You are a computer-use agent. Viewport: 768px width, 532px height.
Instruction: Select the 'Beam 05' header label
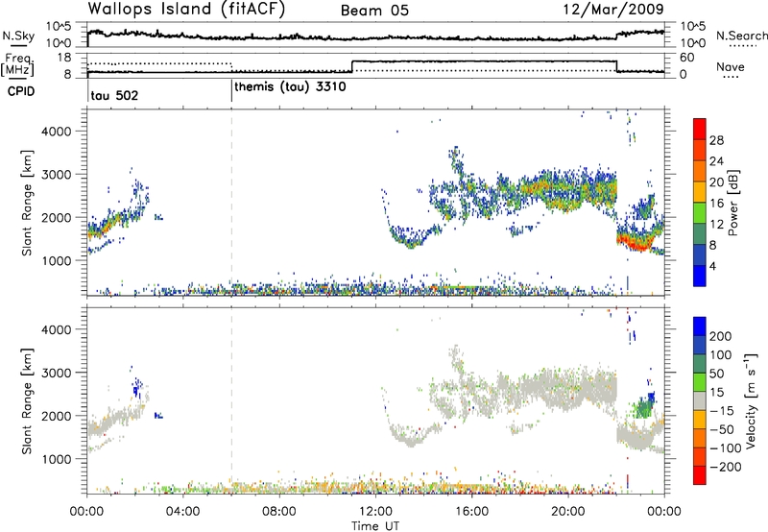point(374,11)
